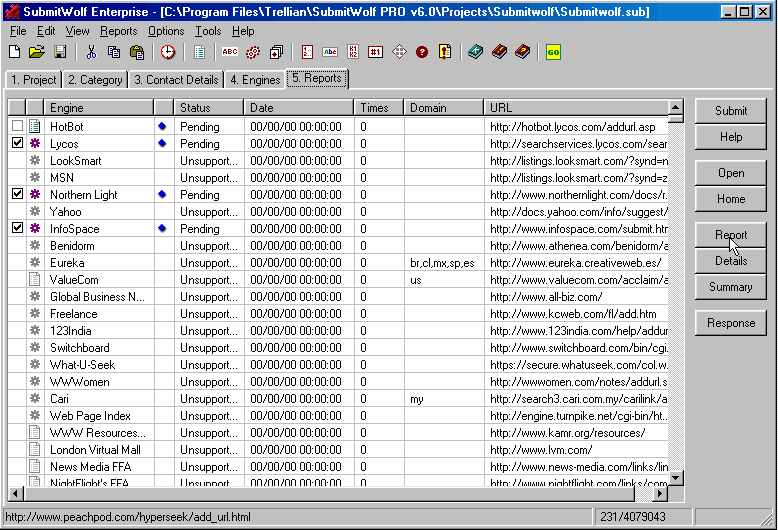Open the Options menu

click(x=166, y=31)
